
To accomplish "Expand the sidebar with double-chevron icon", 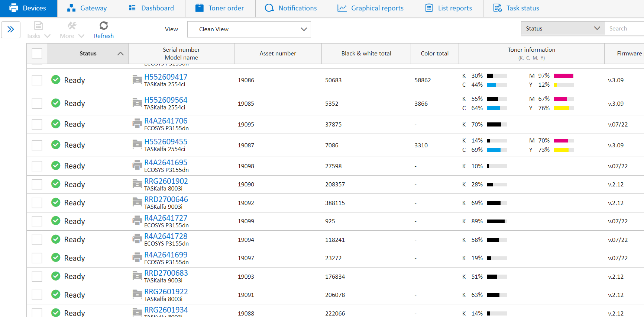I will [11, 29].
